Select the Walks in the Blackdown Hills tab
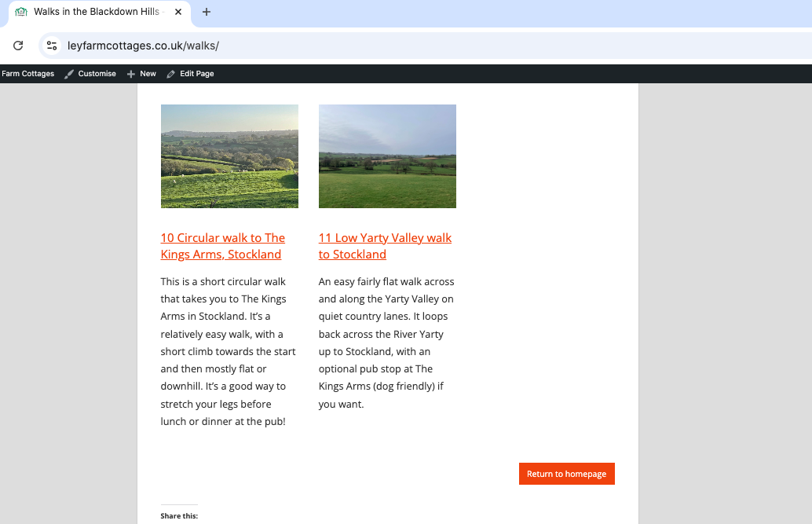 pos(96,12)
